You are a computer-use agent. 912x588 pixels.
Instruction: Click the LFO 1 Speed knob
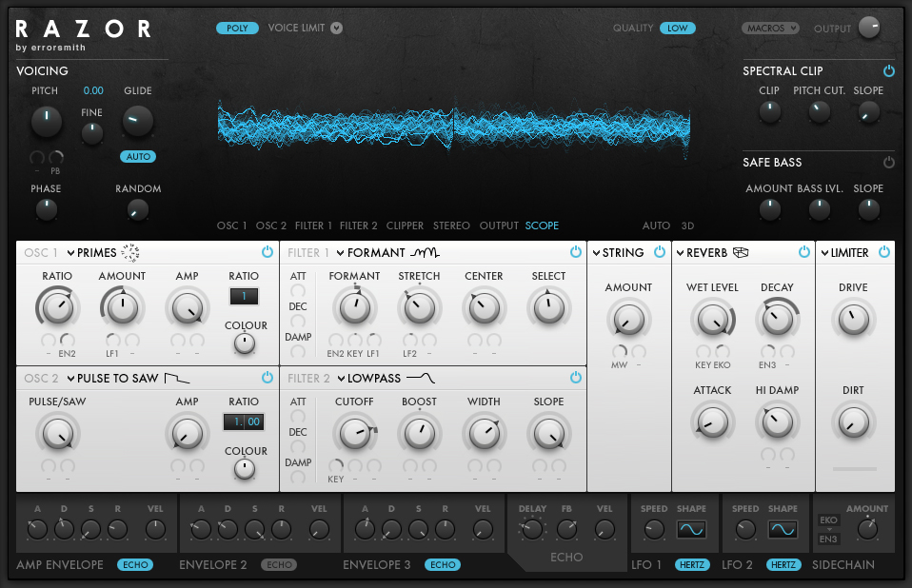pyautogui.click(x=654, y=529)
